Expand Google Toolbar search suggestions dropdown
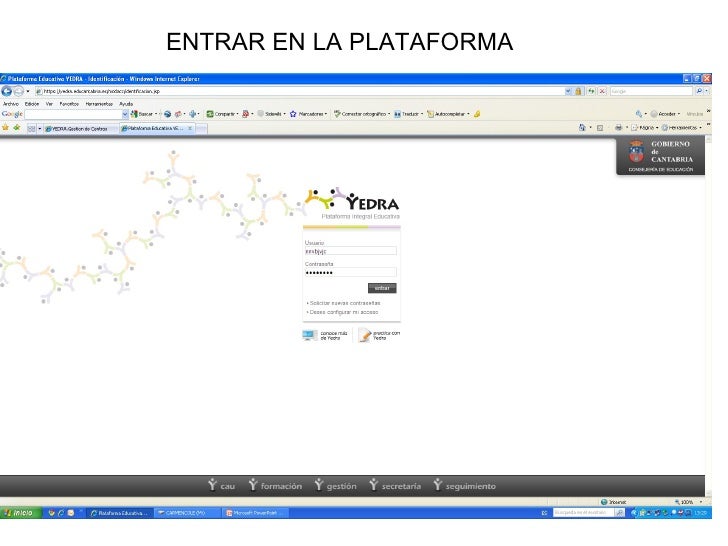Screen dimensions: 728x546 [125, 114]
